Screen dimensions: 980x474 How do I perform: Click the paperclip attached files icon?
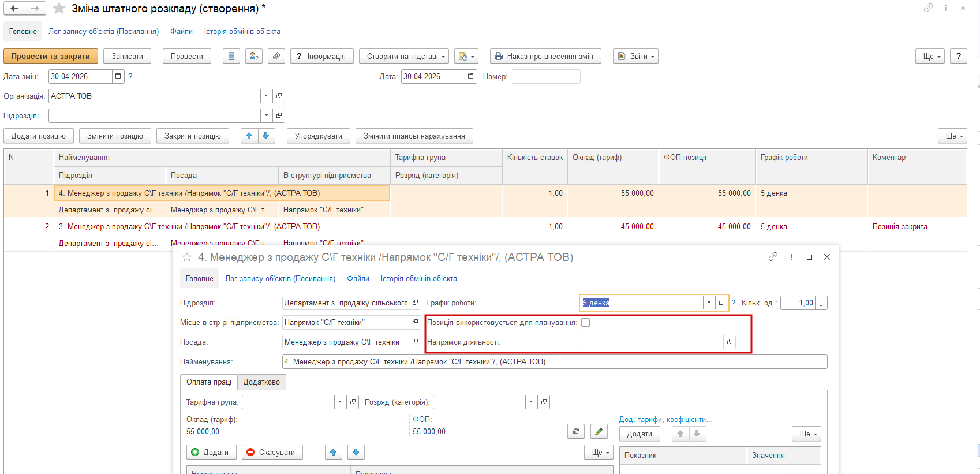point(276,56)
